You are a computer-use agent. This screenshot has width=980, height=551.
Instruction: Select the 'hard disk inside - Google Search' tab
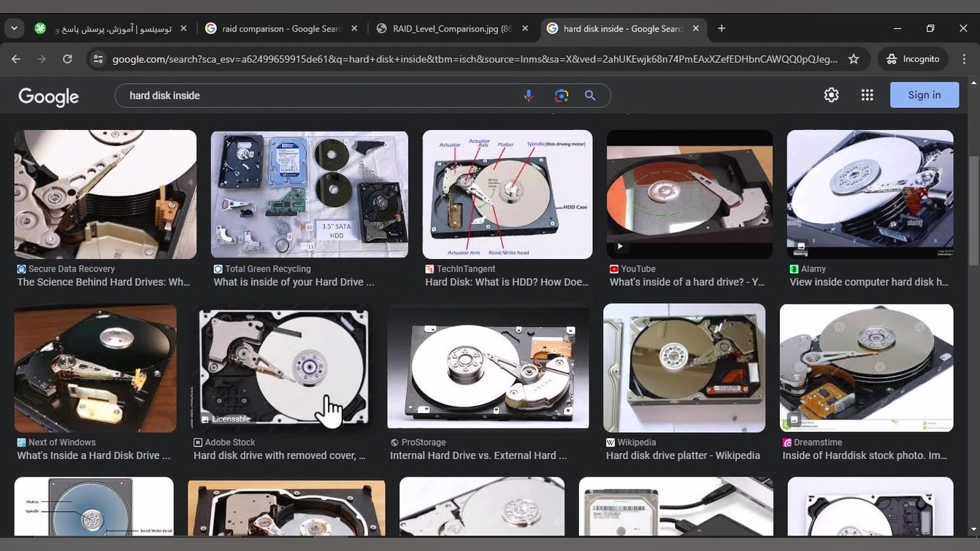tap(624, 28)
